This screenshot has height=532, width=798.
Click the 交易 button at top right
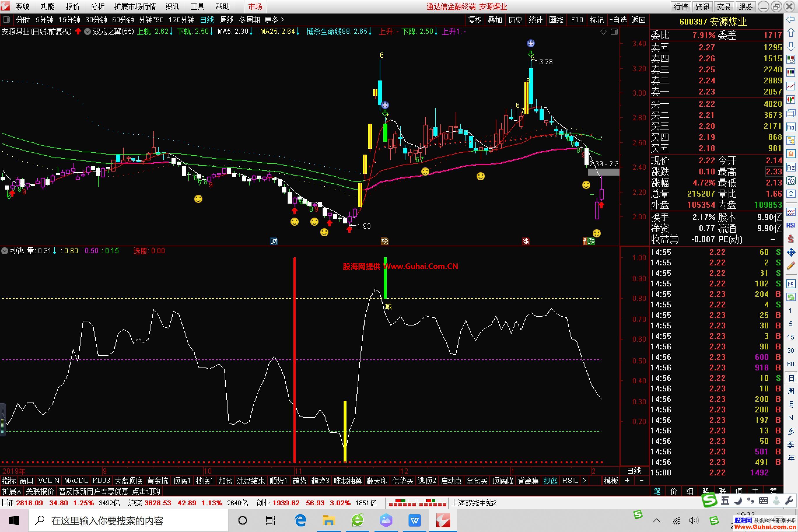coord(724,6)
